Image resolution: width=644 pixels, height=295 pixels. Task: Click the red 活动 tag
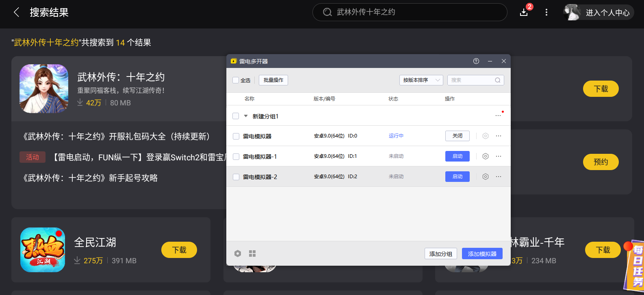pos(33,157)
